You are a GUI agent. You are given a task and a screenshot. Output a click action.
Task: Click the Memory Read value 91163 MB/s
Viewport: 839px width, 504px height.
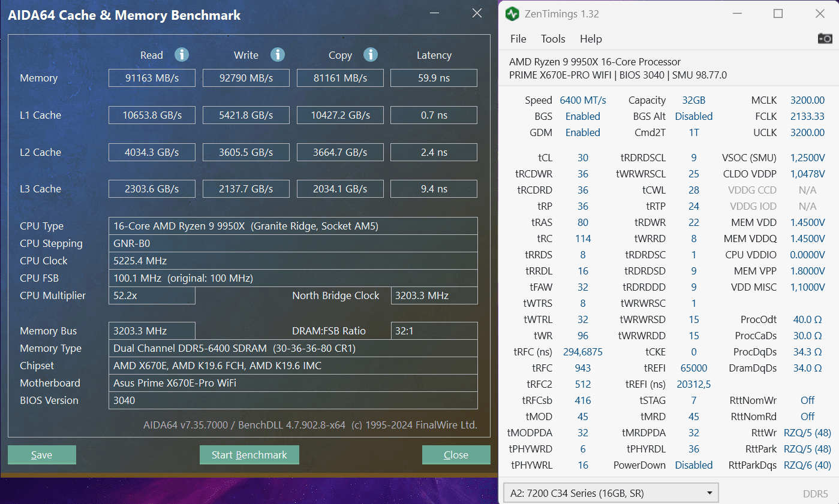[152, 78]
